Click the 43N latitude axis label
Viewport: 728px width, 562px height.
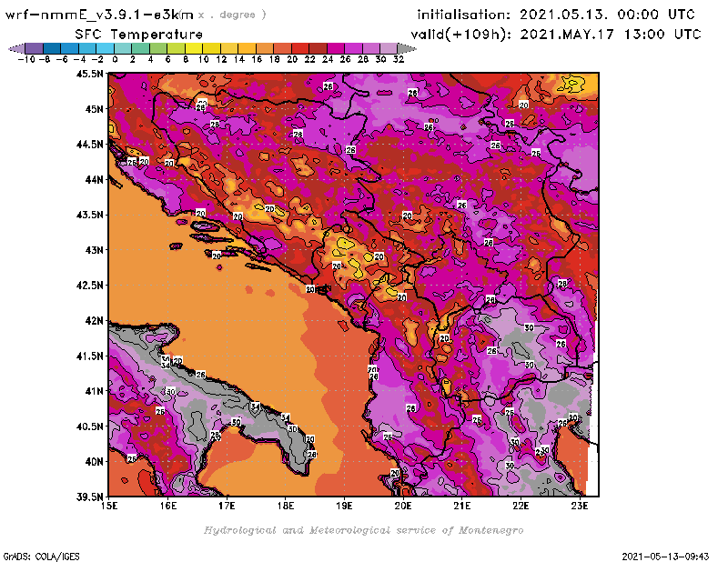(x=95, y=250)
